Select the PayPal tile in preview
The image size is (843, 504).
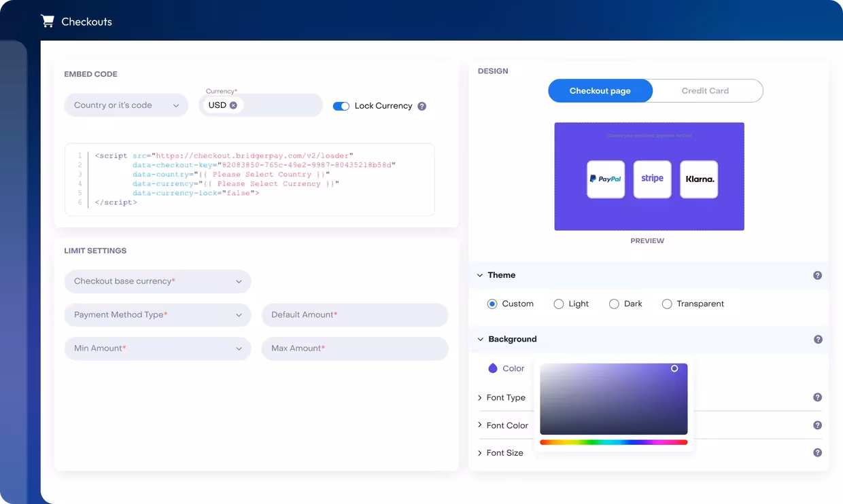pos(606,179)
